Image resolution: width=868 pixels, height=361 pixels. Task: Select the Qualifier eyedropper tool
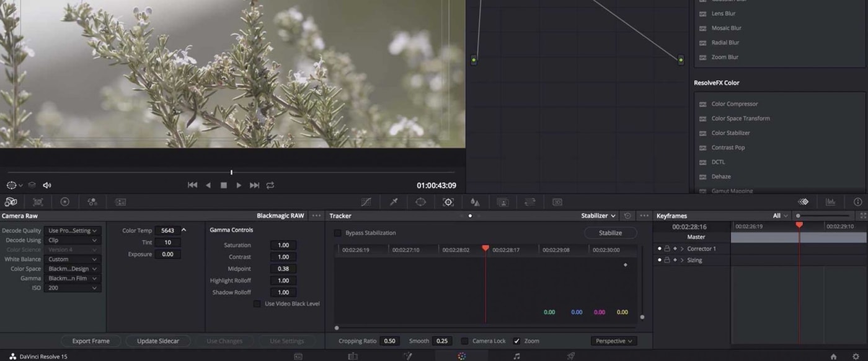[x=393, y=202]
